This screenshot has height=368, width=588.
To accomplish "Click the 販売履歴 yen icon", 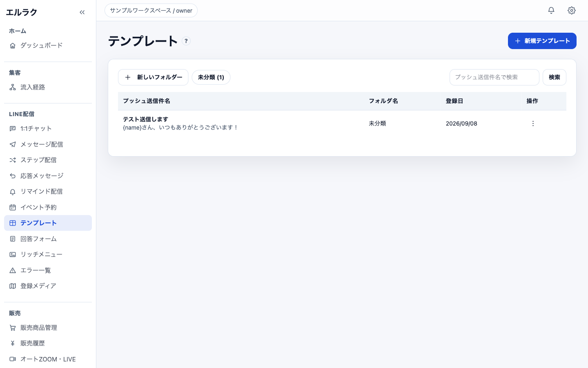I will pyautogui.click(x=13, y=343).
